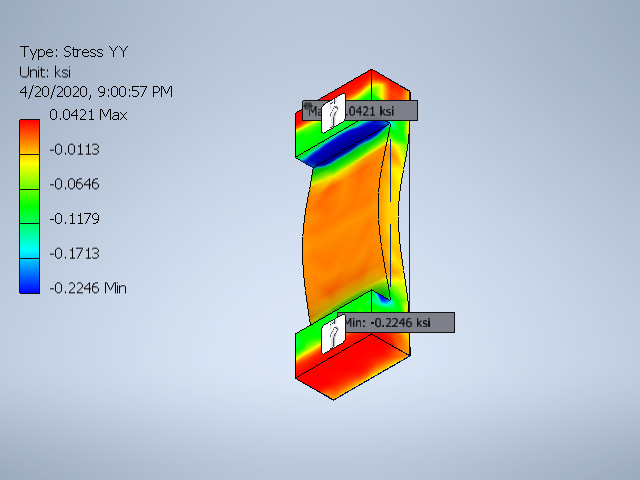Click the 4/20/2020 timestamp text
The image size is (640, 480).
[96, 92]
